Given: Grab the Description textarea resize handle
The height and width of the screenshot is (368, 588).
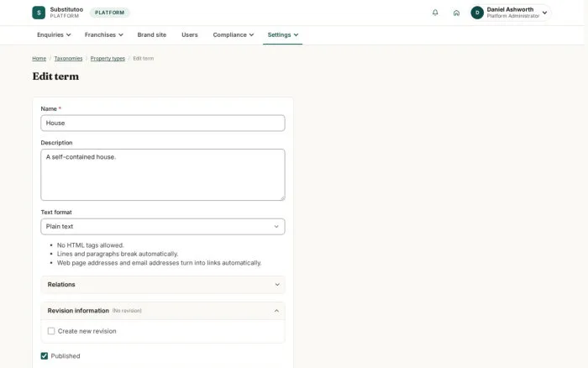Looking at the screenshot, I should point(283,198).
